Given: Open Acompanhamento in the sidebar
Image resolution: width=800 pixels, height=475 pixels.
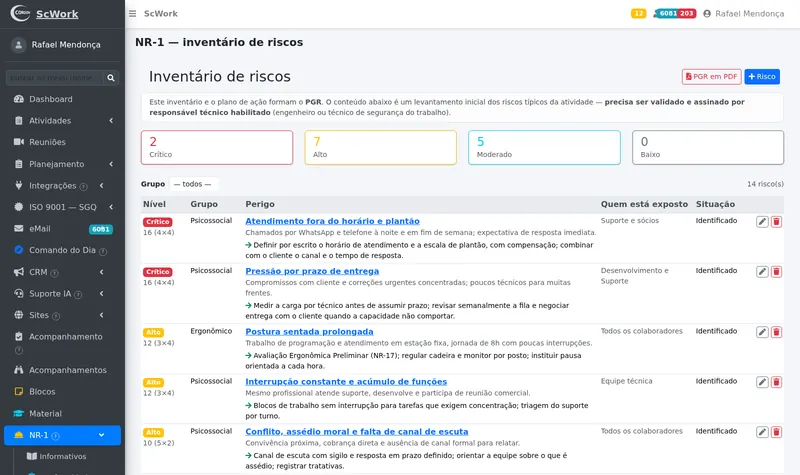Looking at the screenshot, I should (62, 342).
